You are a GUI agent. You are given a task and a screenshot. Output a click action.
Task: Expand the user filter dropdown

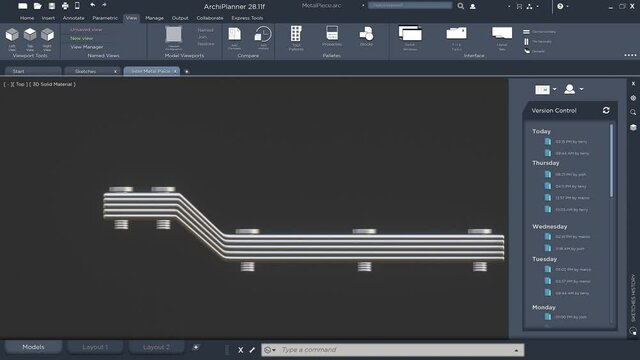581,89
